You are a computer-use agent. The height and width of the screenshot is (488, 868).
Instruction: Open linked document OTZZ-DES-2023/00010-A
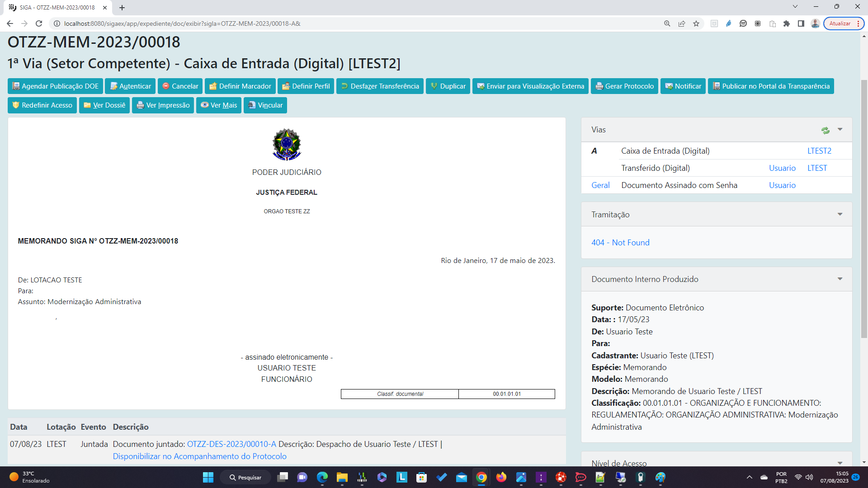(231, 444)
